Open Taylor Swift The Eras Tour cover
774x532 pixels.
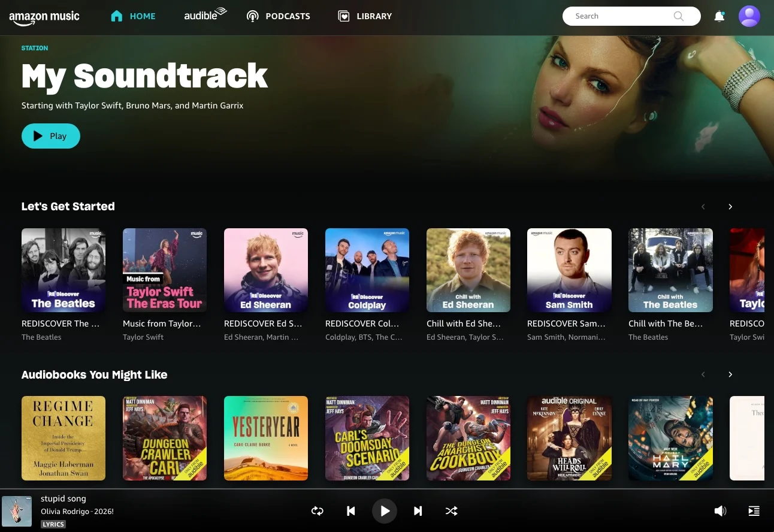[165, 270]
